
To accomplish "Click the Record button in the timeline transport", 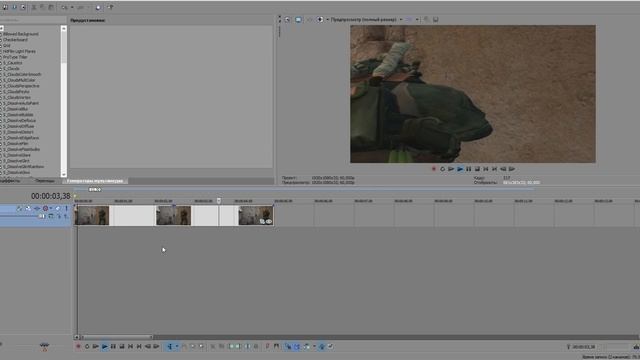I will coord(78,347).
